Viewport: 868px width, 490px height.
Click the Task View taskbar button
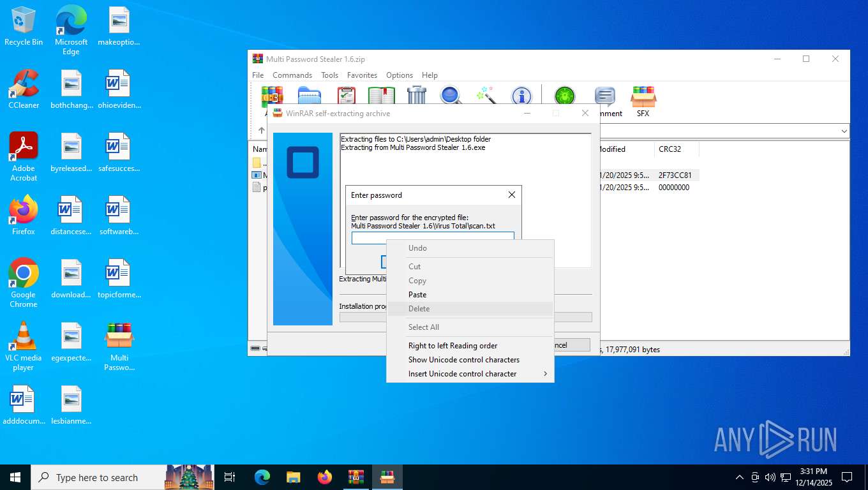point(230,477)
